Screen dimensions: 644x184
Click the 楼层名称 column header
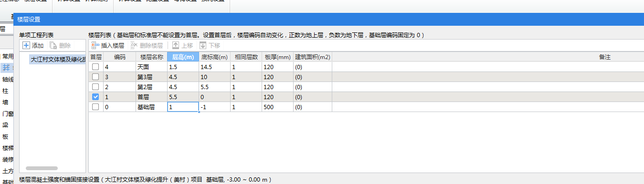click(x=151, y=57)
